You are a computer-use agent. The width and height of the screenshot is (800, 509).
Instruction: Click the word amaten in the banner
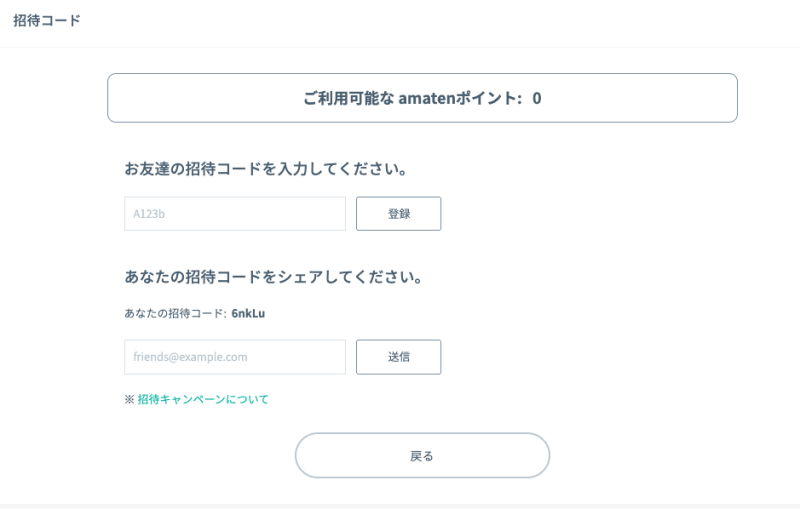pyautogui.click(x=427, y=98)
